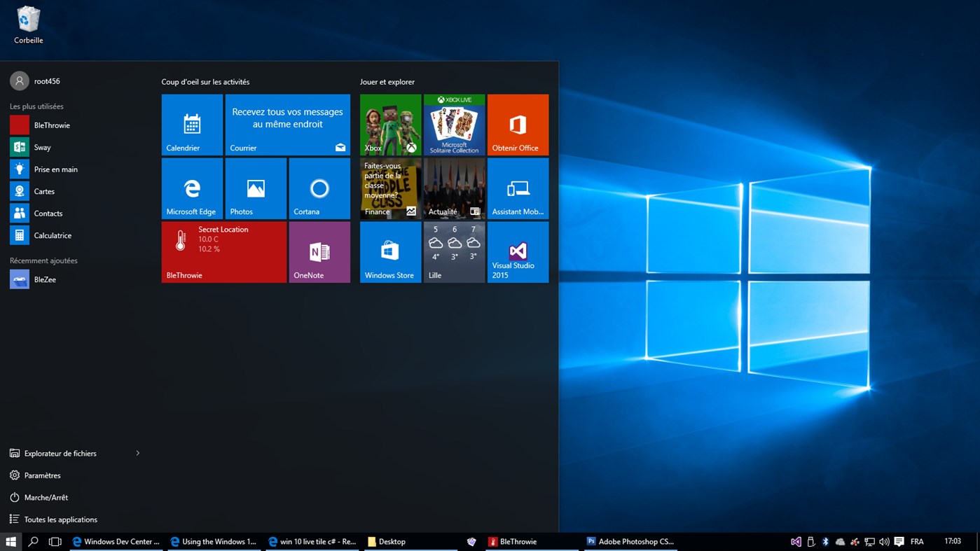This screenshot has width=980, height=551.
Task: Open the OneNote tile
Action: [319, 251]
